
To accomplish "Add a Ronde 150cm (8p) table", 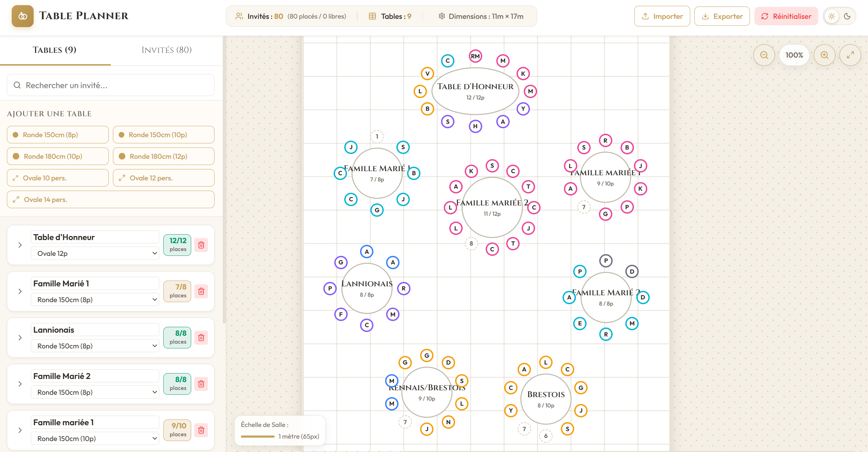I will tap(58, 135).
